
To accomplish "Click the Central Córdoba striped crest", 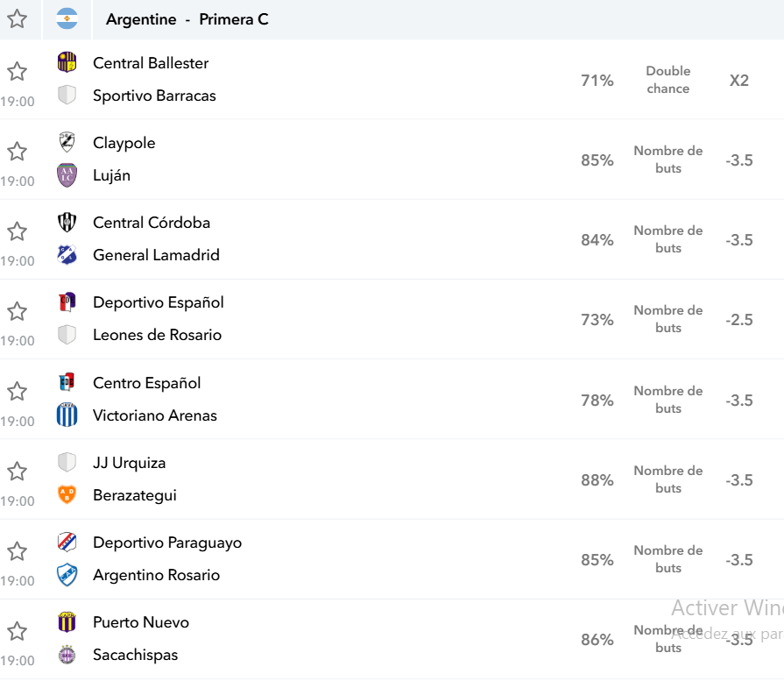I will pyautogui.click(x=67, y=222).
